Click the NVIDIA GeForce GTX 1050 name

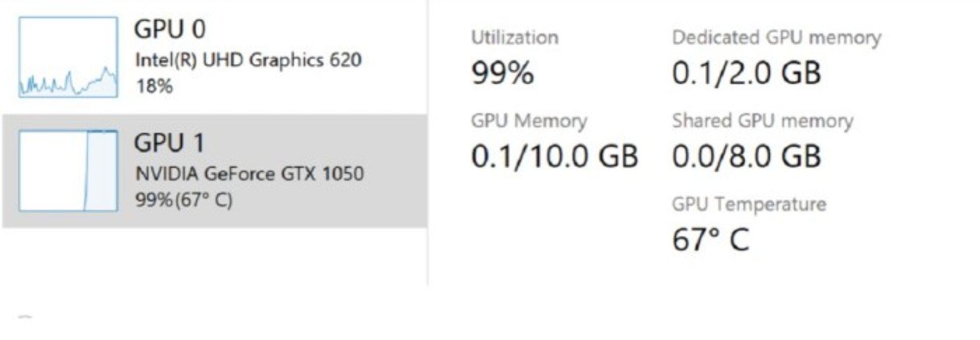249,174
